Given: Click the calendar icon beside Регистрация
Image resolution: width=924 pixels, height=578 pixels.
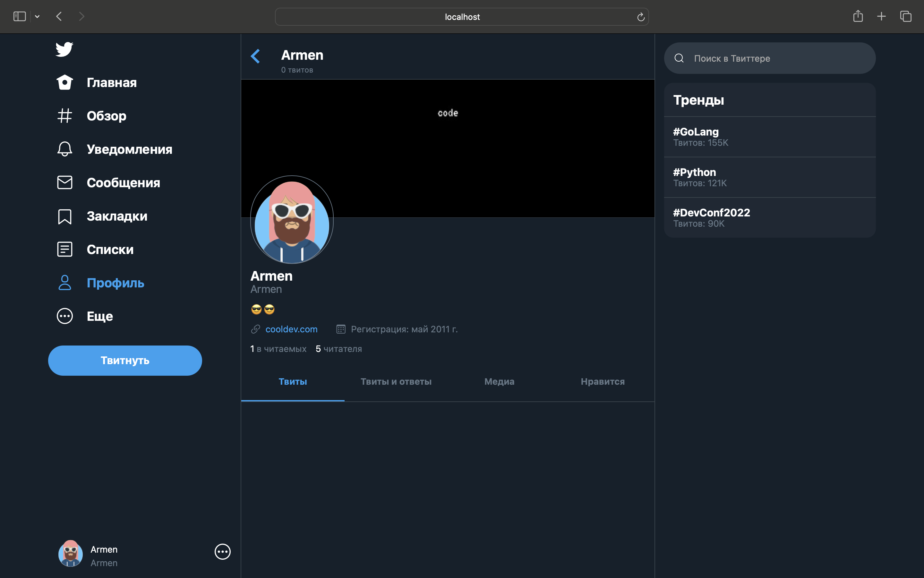Looking at the screenshot, I should [x=341, y=329].
